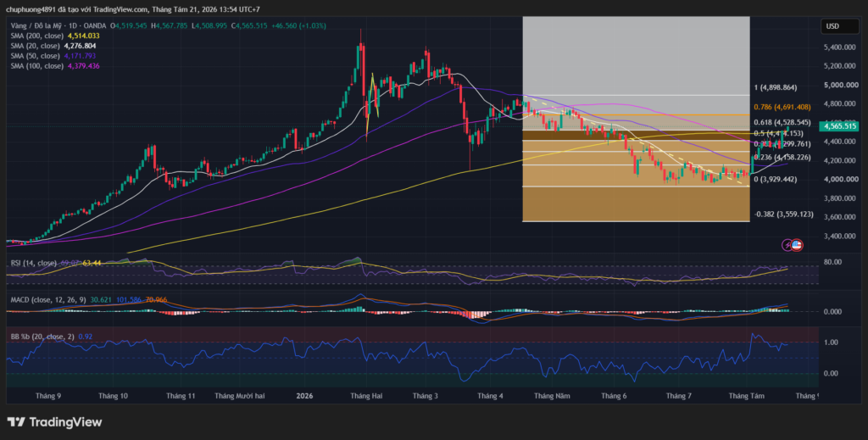Image resolution: width=868 pixels, height=440 pixels.
Task: Click the 3,400.000 price axis label
Action: [x=841, y=236]
